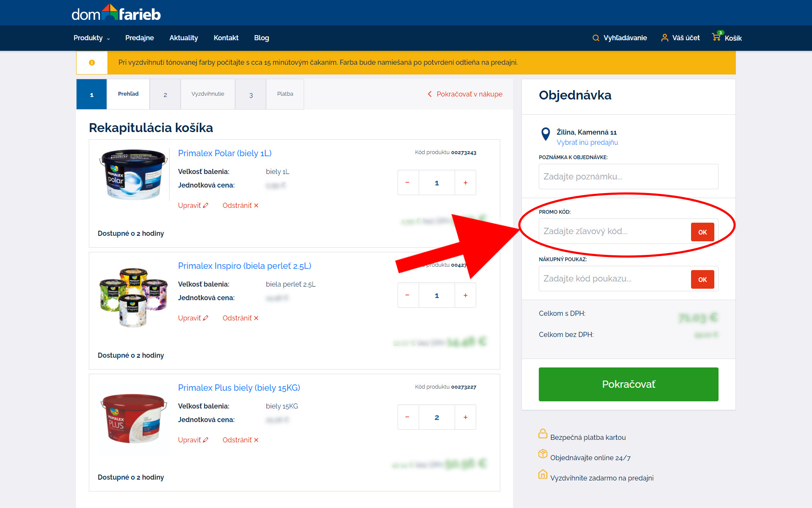
Task: Confirm promo code with OK button
Action: pos(702,232)
